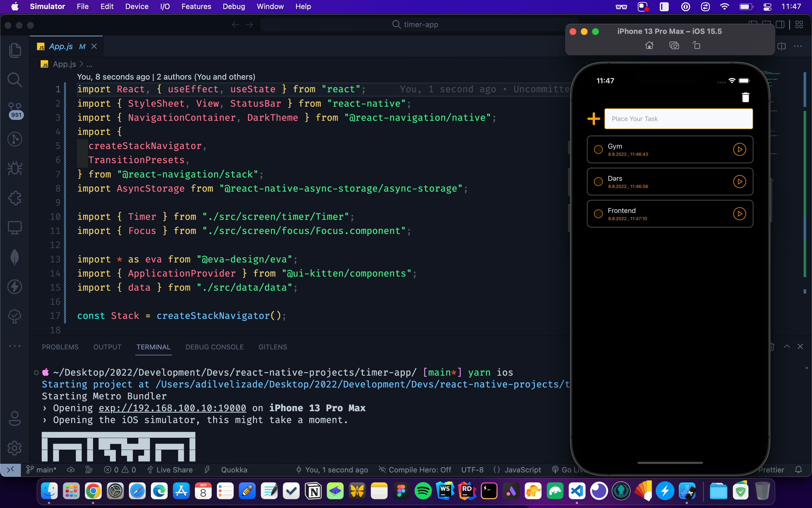Image resolution: width=812 pixels, height=508 pixels.
Task: Open the Accounts icon in activity bar
Action: click(15, 418)
